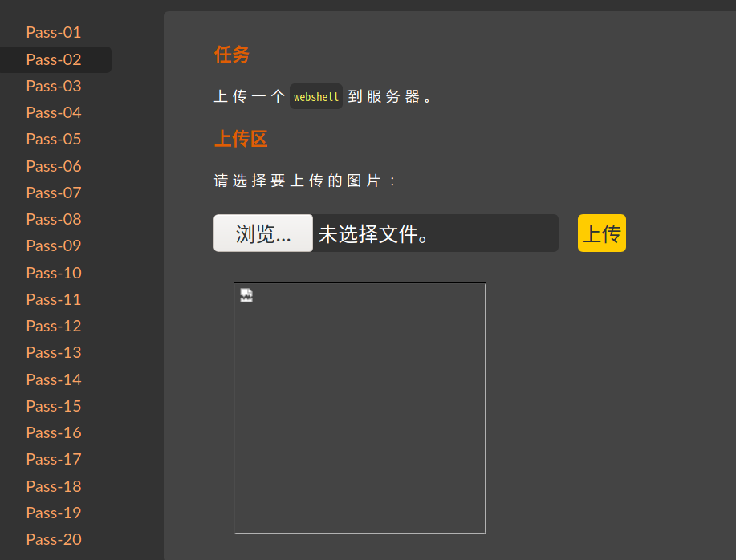This screenshot has width=736, height=560.
Task: Select the Pass-07 challenge
Action: click(53, 193)
